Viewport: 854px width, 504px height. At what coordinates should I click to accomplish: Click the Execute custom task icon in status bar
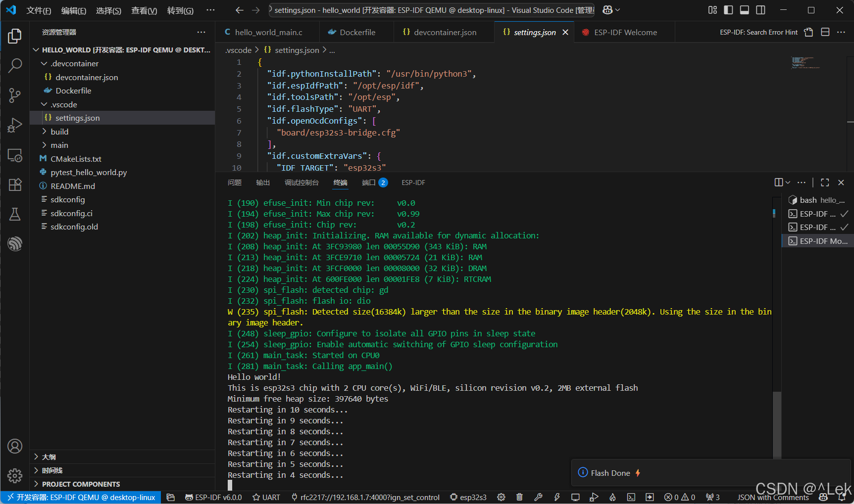[650, 497]
